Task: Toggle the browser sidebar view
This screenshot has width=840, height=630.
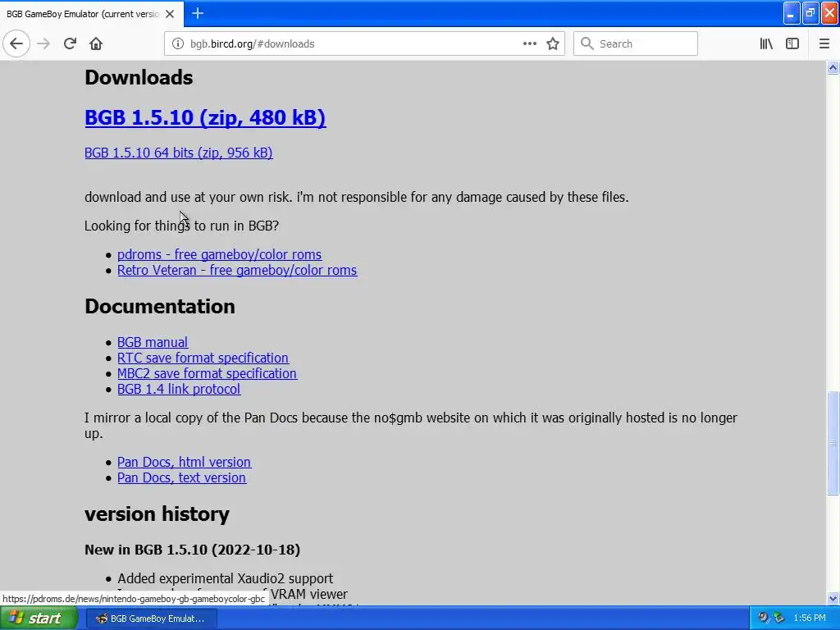Action: pyautogui.click(x=792, y=43)
